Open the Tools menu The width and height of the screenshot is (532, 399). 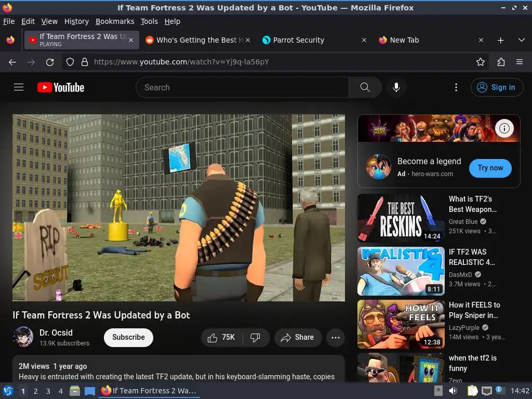[149, 21]
